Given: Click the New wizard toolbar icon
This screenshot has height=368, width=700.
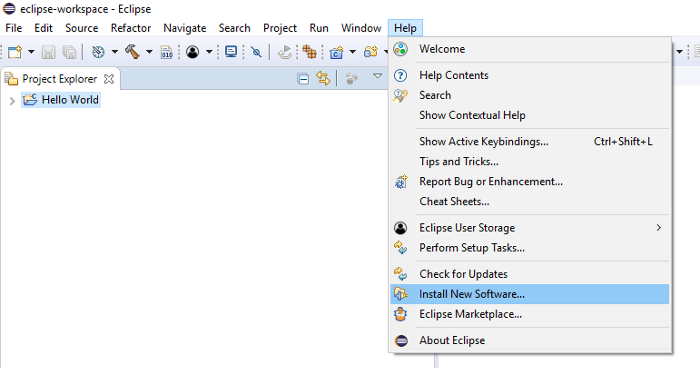Looking at the screenshot, I should [15, 52].
